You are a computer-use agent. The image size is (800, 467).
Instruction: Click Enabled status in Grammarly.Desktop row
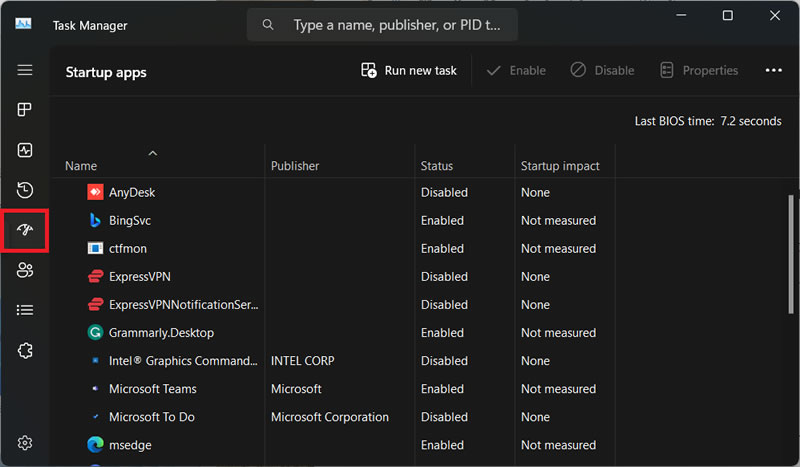pyautogui.click(x=442, y=333)
